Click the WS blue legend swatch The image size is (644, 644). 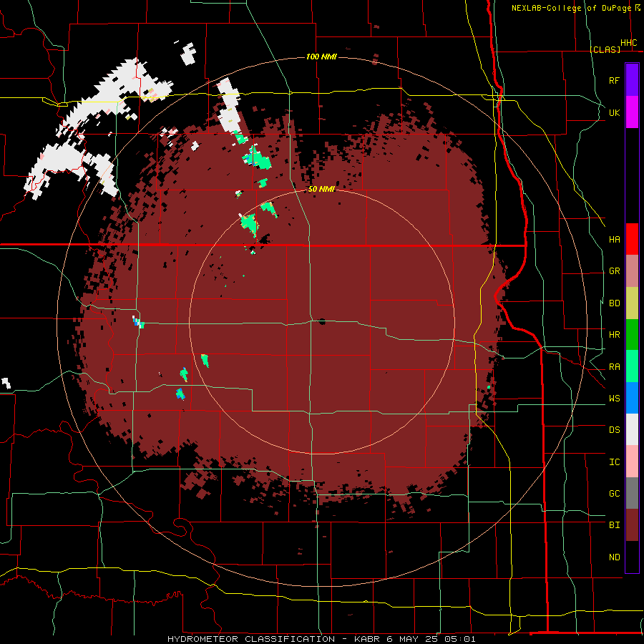(x=632, y=398)
